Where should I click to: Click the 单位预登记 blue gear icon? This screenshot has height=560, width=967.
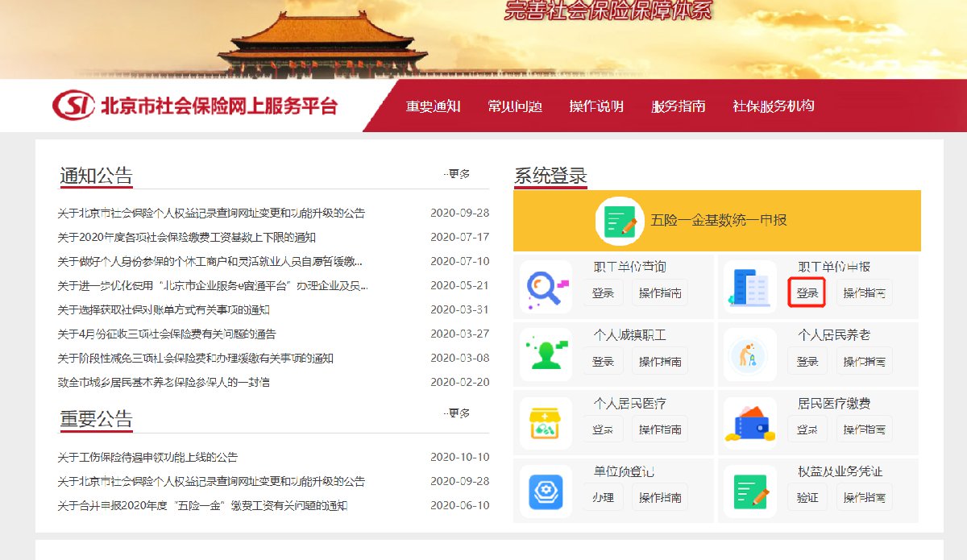[x=546, y=491]
